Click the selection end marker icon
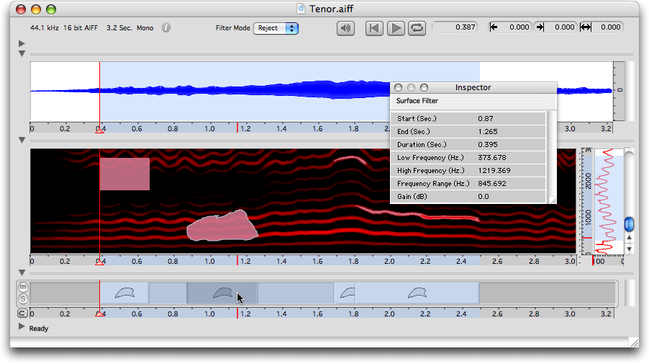The height and width of the screenshot is (364, 649). [x=539, y=27]
